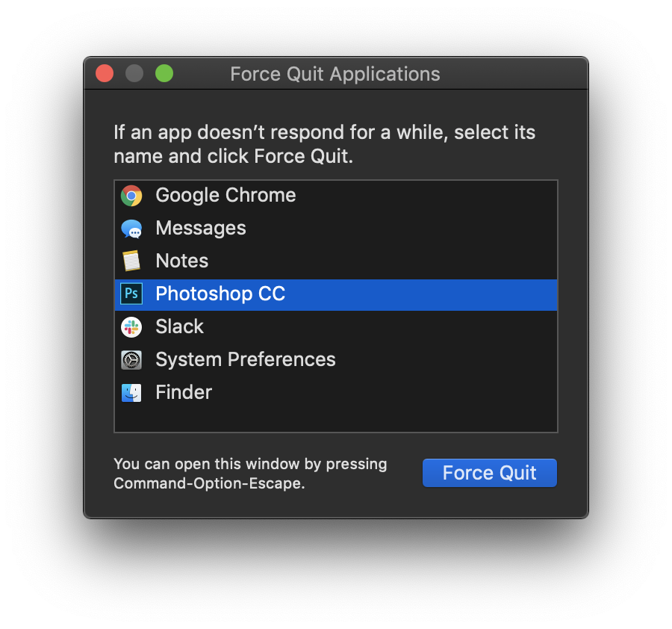Click the green zoom window button
The width and height of the screenshot is (672, 629).
click(164, 73)
